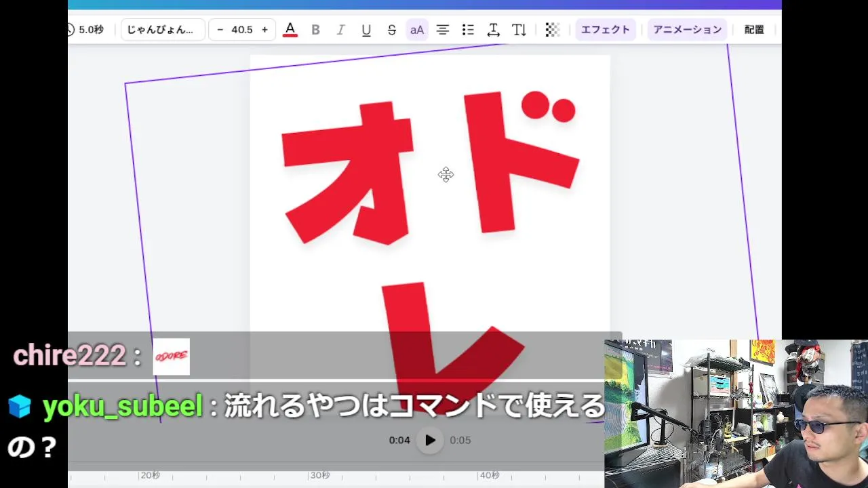
Task: Open letter and line spacing
Action: point(494,30)
